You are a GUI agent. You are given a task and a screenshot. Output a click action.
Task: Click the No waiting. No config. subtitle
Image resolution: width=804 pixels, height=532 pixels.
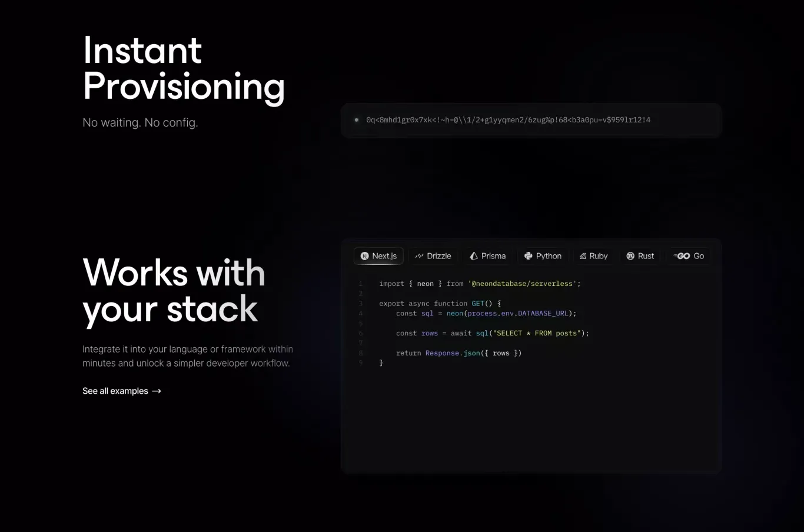click(x=140, y=122)
